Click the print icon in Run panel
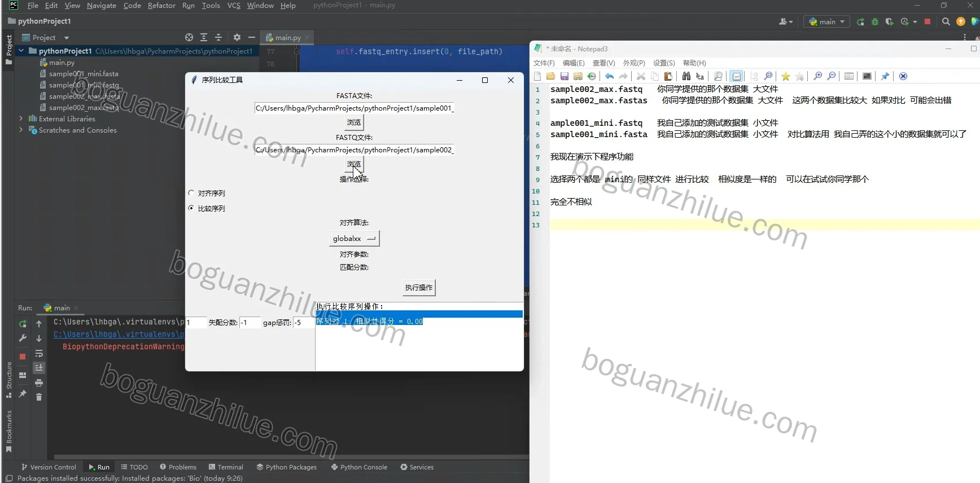 pyautogui.click(x=39, y=383)
